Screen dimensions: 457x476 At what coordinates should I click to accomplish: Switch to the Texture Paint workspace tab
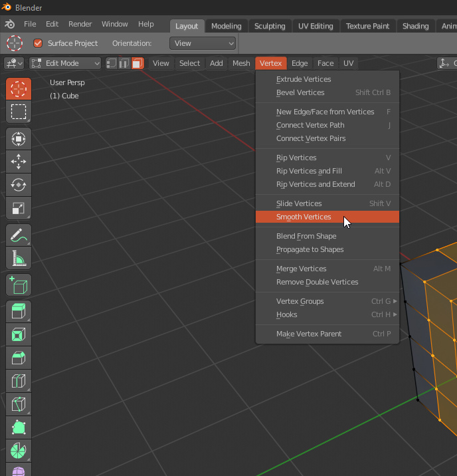click(367, 26)
